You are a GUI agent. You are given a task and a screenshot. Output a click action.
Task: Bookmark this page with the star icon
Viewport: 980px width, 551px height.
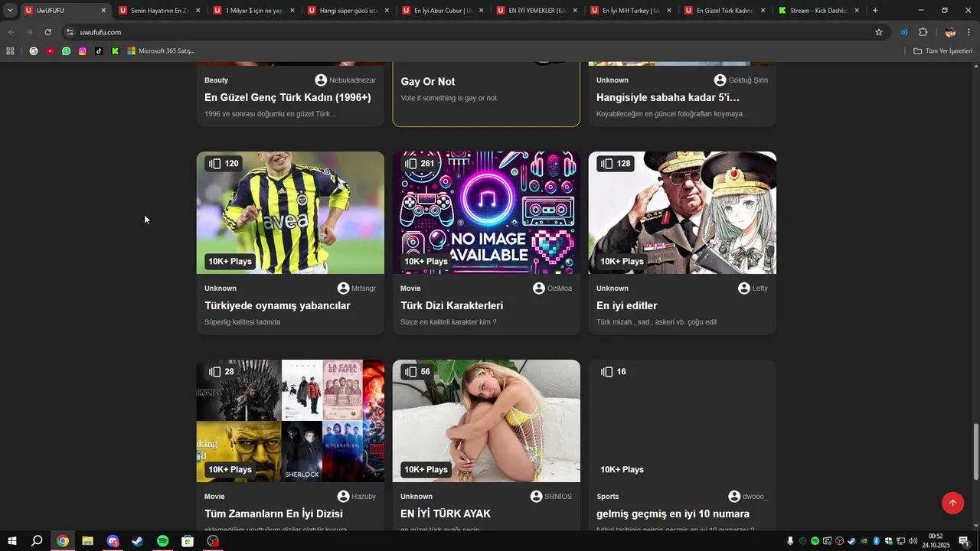click(x=879, y=32)
